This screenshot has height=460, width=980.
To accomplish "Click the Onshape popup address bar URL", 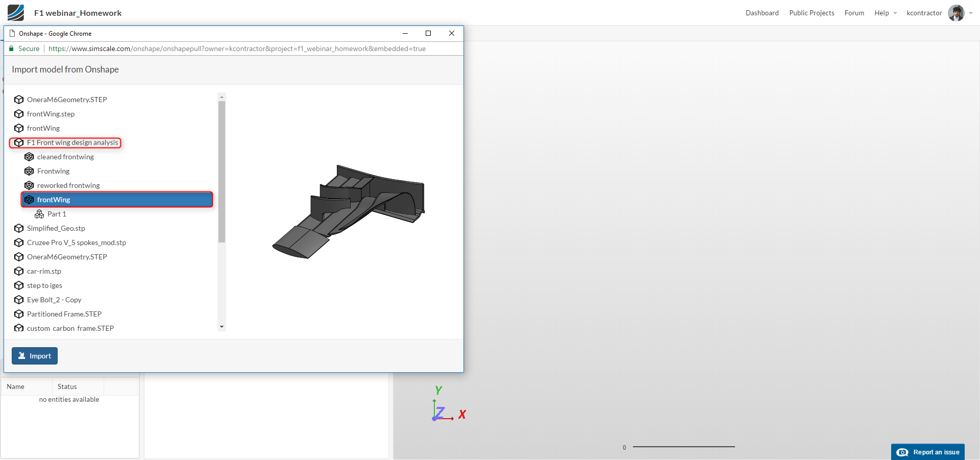I will pyautogui.click(x=237, y=49).
